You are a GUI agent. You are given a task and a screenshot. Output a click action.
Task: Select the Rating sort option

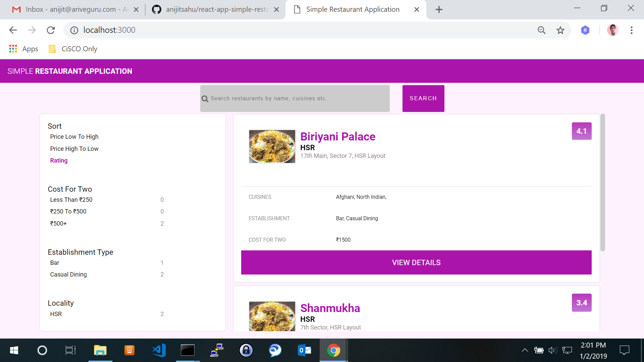pyautogui.click(x=59, y=161)
